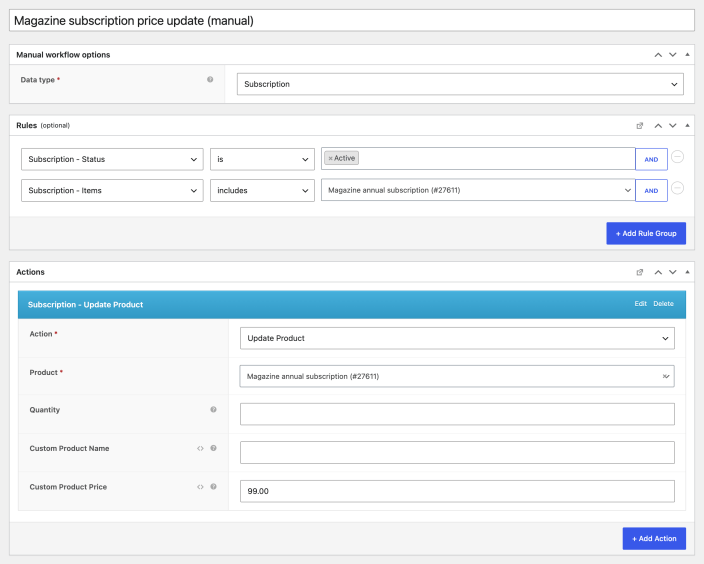Click help icon beside Custom Product Price
This screenshot has width=704, height=564.
(x=213, y=487)
